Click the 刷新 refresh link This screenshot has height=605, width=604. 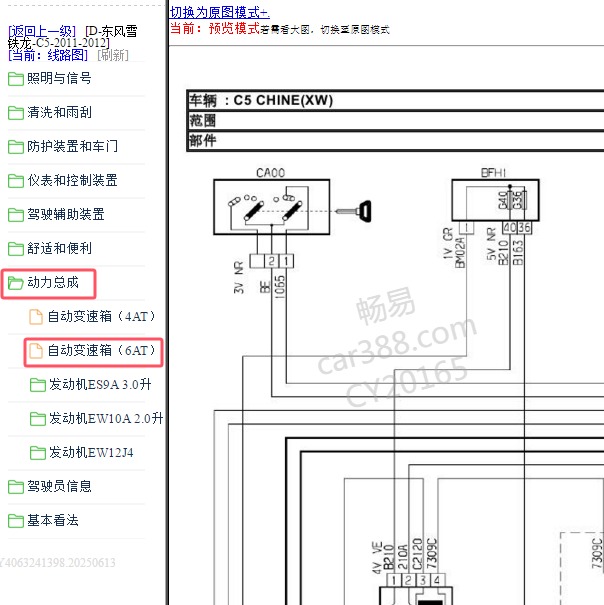[113, 55]
